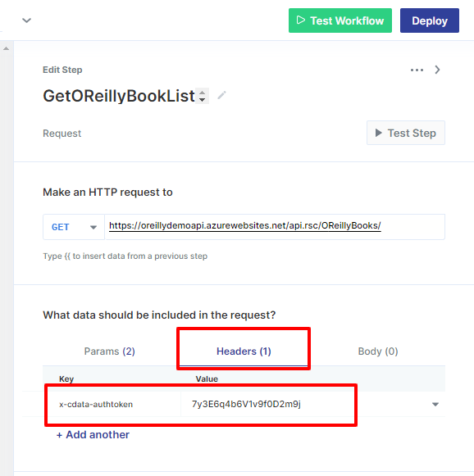The image size is (474, 476).
Task: Click the right chevron next step arrow
Action: 438,70
